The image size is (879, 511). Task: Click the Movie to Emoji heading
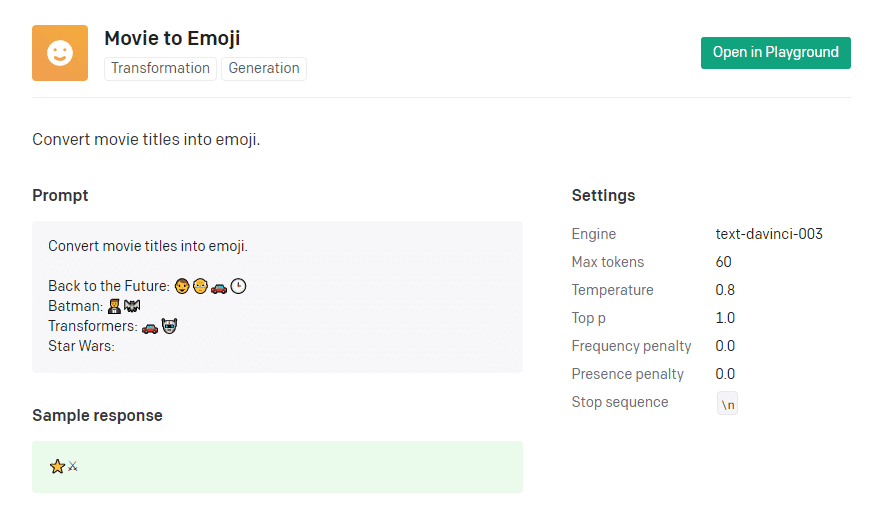(x=172, y=38)
